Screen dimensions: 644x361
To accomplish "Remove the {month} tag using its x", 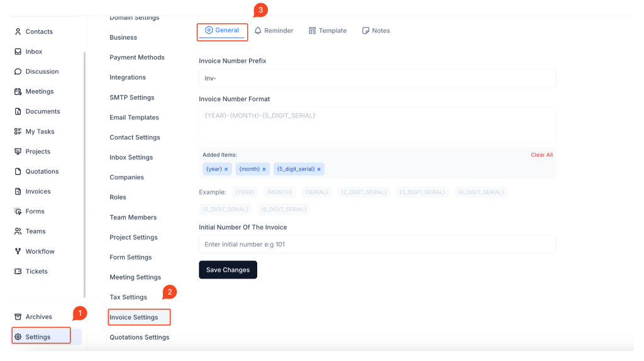I will (x=264, y=169).
